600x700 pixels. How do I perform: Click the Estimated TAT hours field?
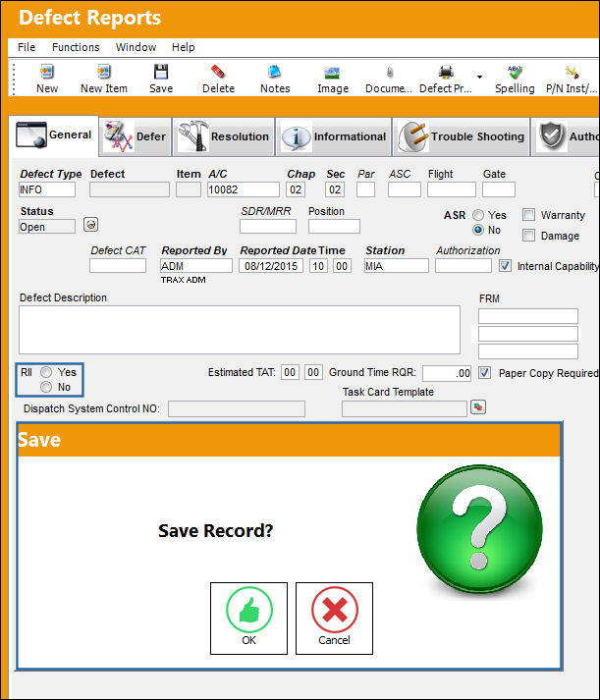click(290, 372)
